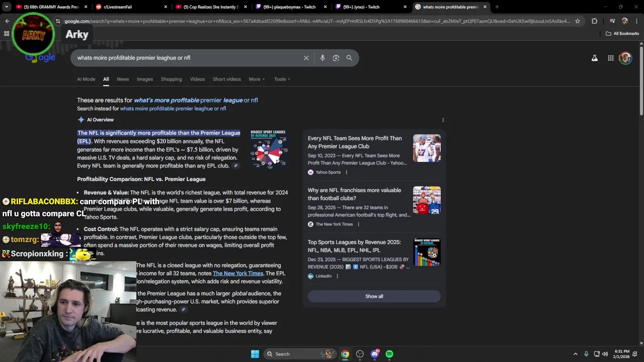The height and width of the screenshot is (362, 644).
Task: Select Images search filter
Action: 144,79
